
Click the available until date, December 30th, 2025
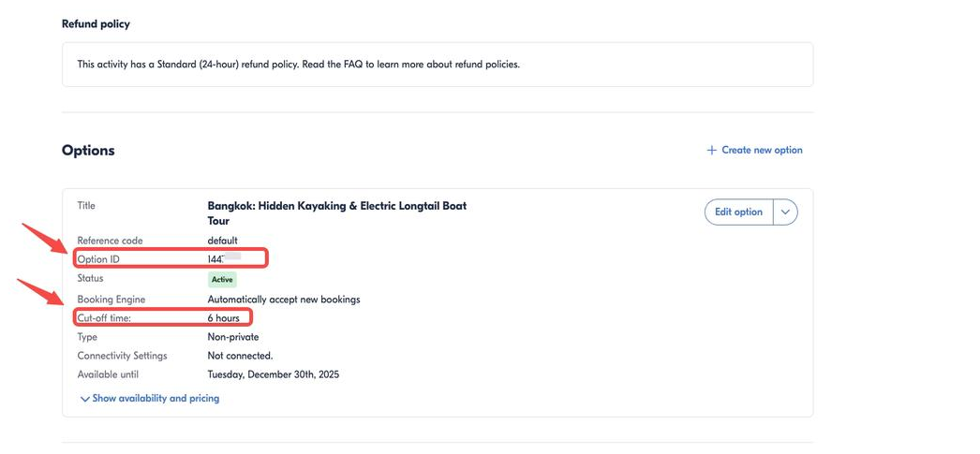tap(273, 374)
